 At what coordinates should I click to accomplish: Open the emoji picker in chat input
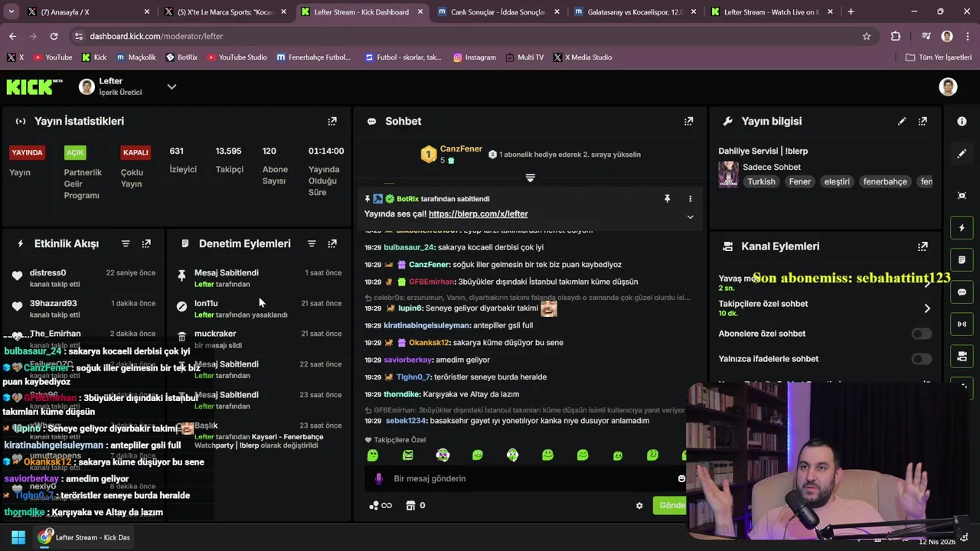point(681,478)
